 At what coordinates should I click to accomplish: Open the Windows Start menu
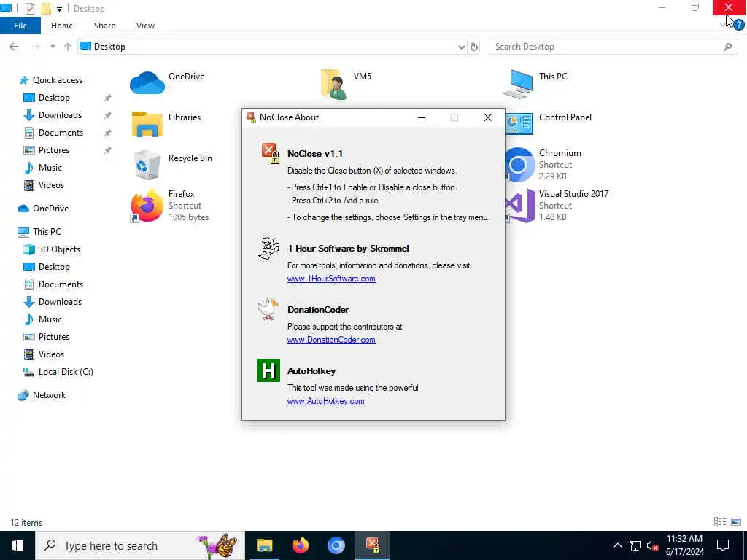[x=18, y=545]
